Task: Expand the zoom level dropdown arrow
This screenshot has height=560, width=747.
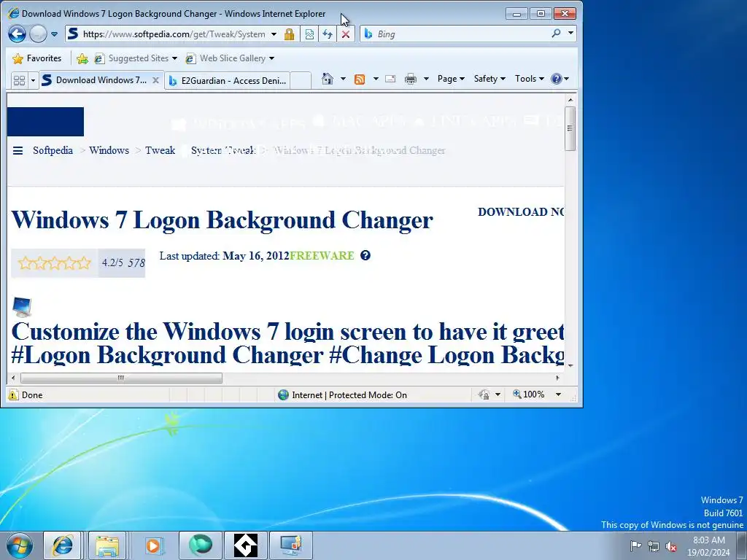Action: pos(558,394)
